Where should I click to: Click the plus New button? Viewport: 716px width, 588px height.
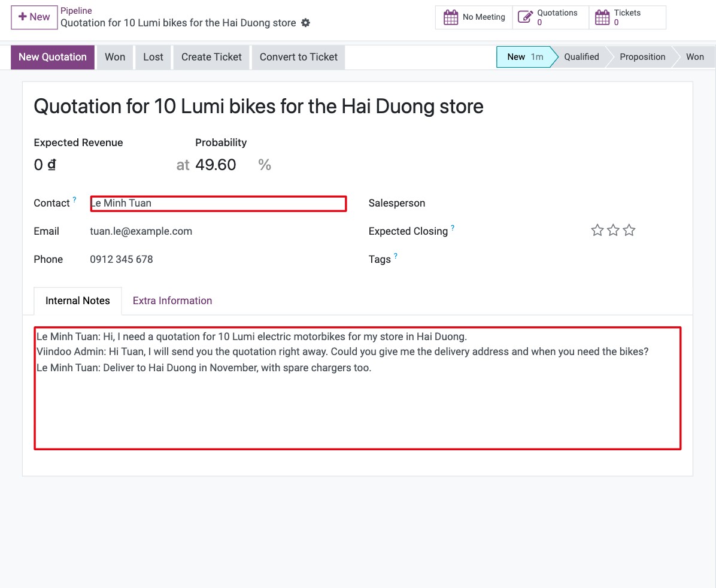34,17
